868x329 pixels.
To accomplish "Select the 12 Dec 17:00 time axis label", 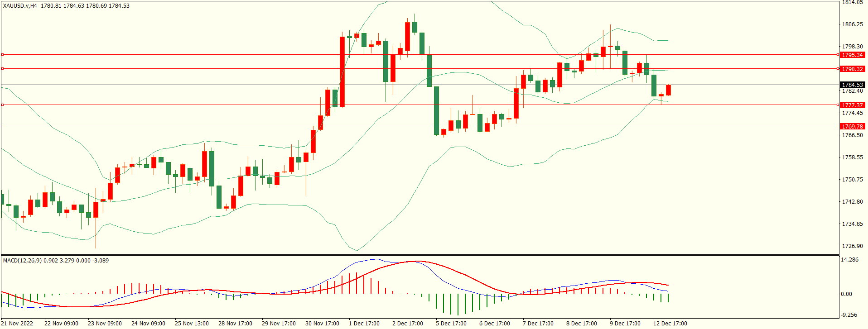I will (670, 324).
